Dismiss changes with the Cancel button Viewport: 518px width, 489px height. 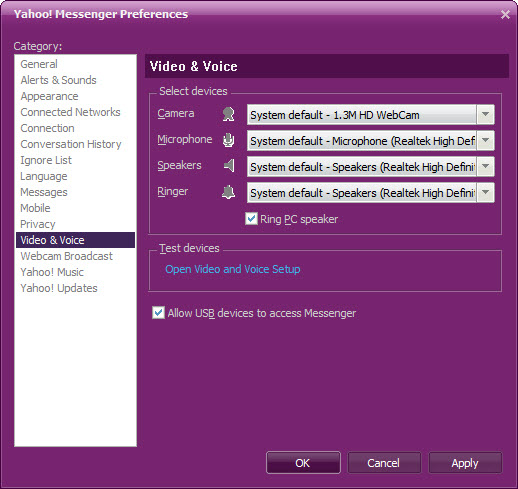coord(384,463)
